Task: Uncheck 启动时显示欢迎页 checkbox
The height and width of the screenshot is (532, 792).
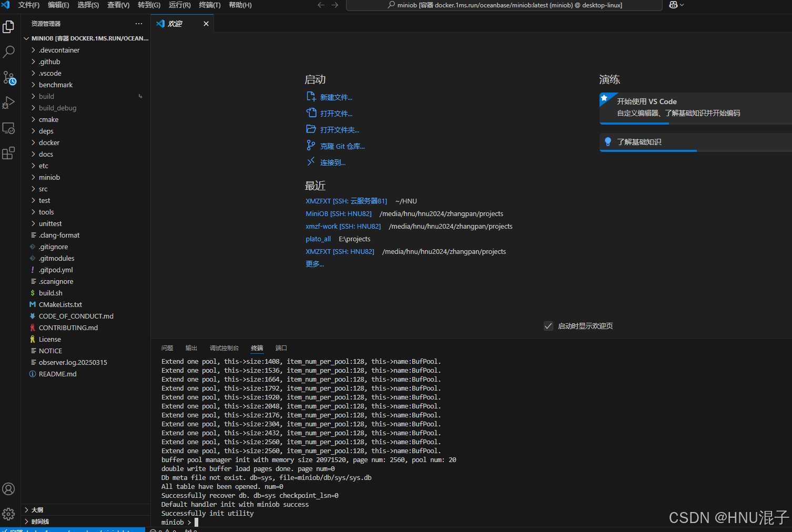Action: (x=549, y=325)
